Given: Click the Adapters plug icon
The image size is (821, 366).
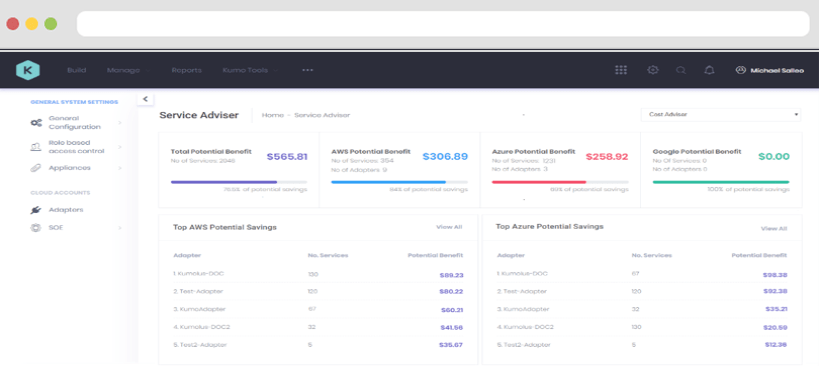Looking at the screenshot, I should click(36, 210).
